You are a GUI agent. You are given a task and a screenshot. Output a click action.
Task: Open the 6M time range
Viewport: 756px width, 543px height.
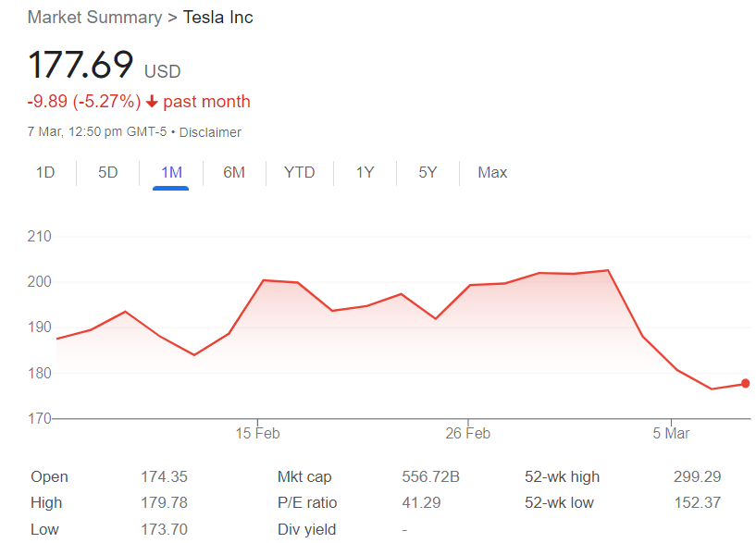(x=234, y=172)
